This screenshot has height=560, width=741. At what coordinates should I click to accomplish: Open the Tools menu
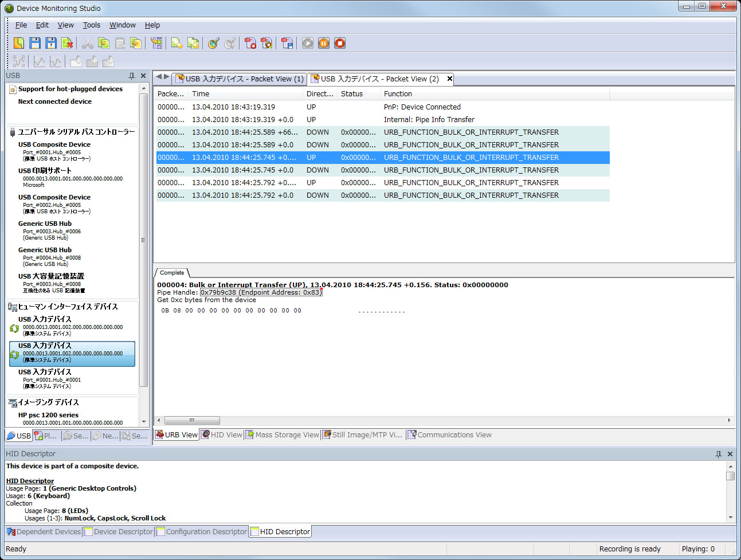point(91,25)
